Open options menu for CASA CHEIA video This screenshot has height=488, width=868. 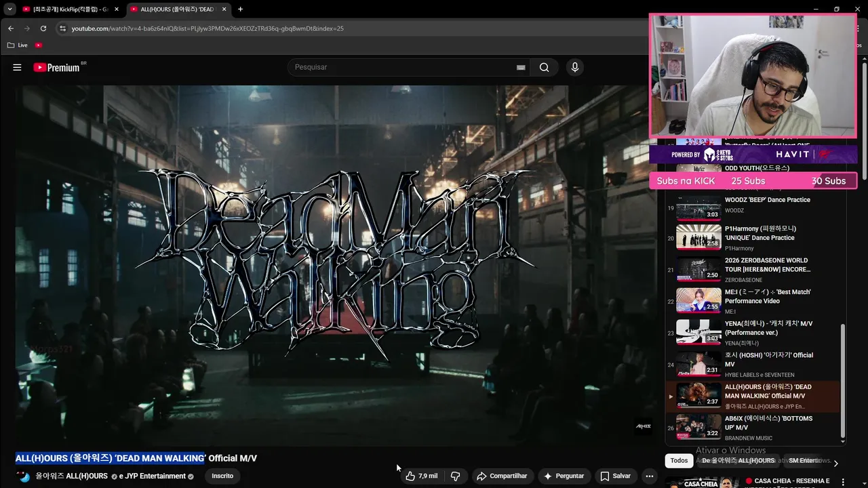click(844, 483)
